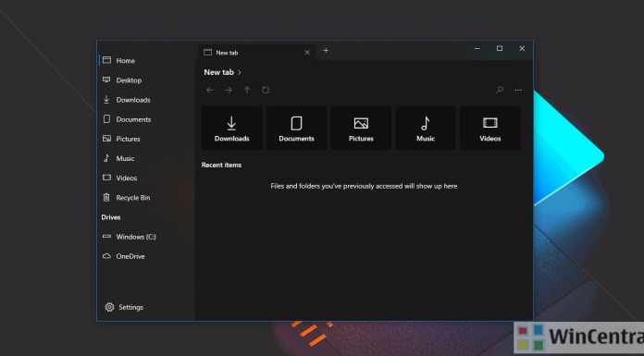
Task: Open Videos in the sidebar
Action: (x=146, y=178)
